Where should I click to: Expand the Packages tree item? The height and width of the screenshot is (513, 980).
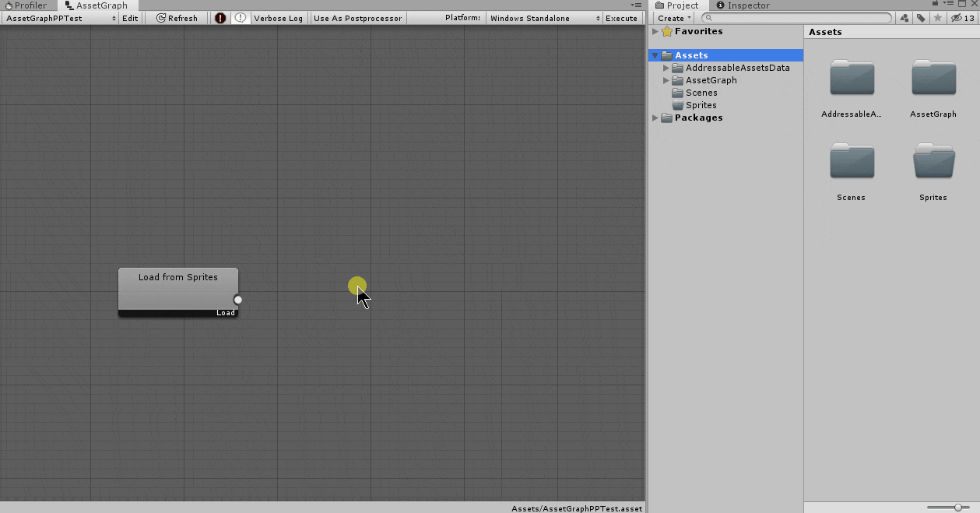[655, 118]
